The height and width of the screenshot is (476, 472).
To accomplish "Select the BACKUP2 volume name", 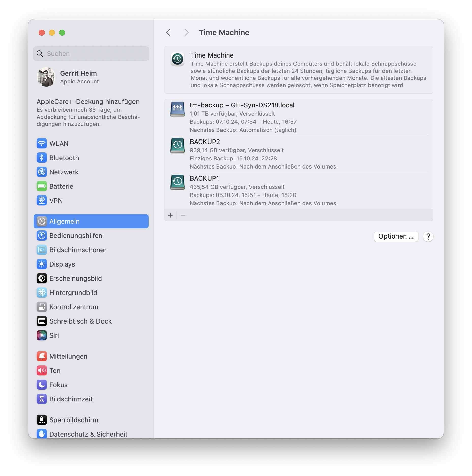I will (x=205, y=142).
